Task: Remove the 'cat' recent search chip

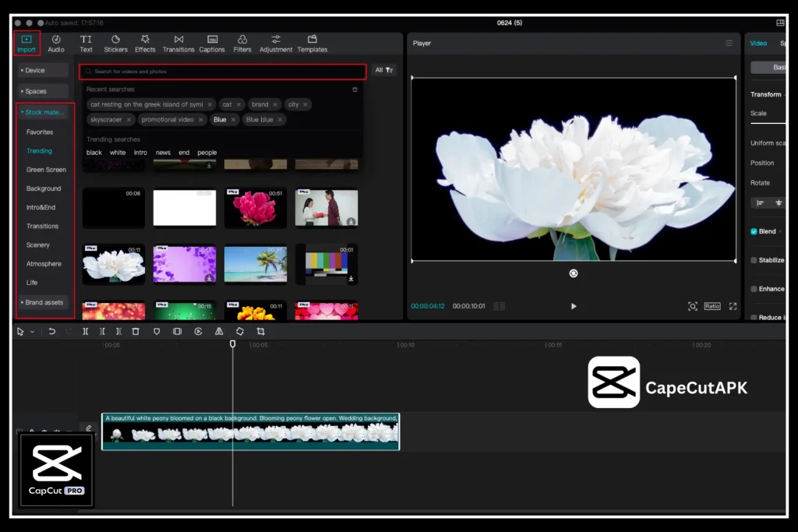Action: tap(238, 104)
